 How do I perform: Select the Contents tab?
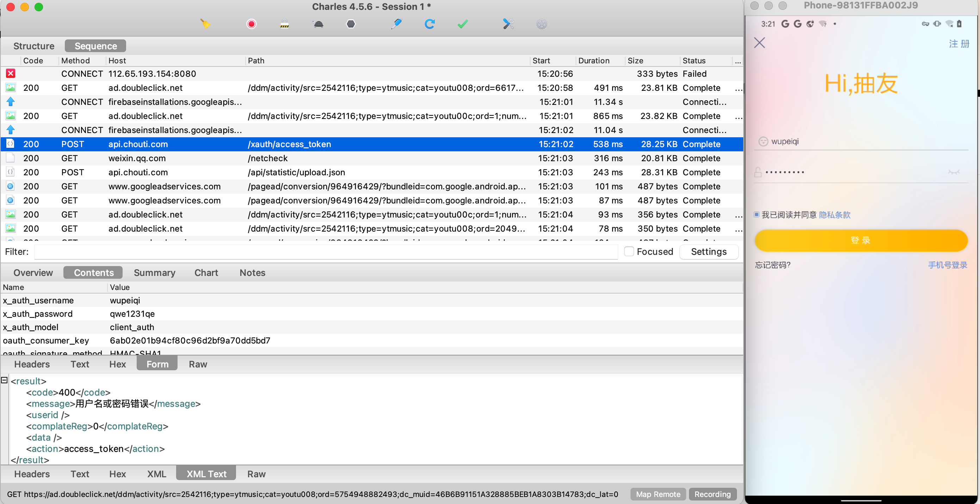tap(94, 272)
